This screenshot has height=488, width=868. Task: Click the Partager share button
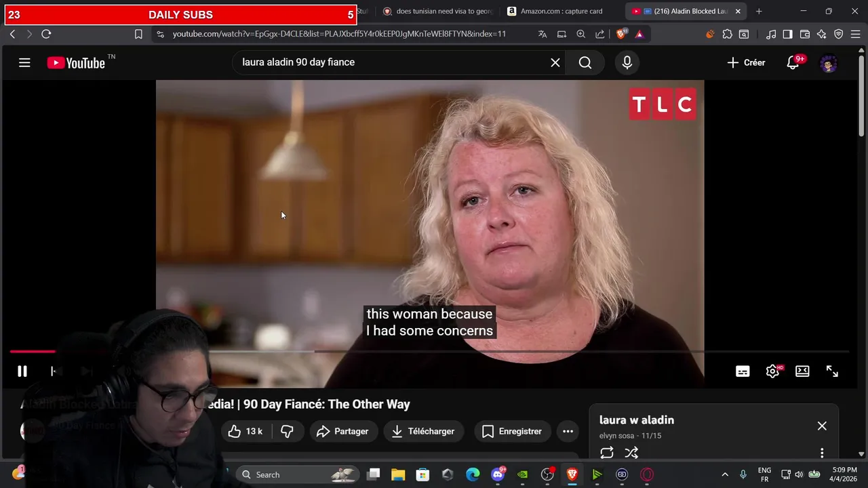(343, 431)
